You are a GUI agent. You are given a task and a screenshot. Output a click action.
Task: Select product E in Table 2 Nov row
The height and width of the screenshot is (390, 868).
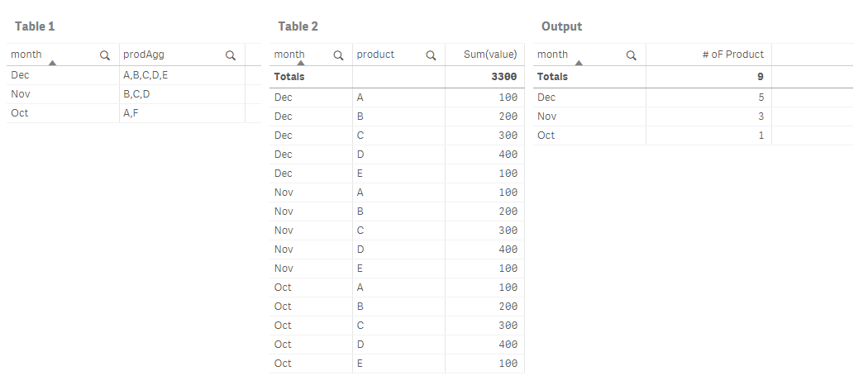point(360,269)
